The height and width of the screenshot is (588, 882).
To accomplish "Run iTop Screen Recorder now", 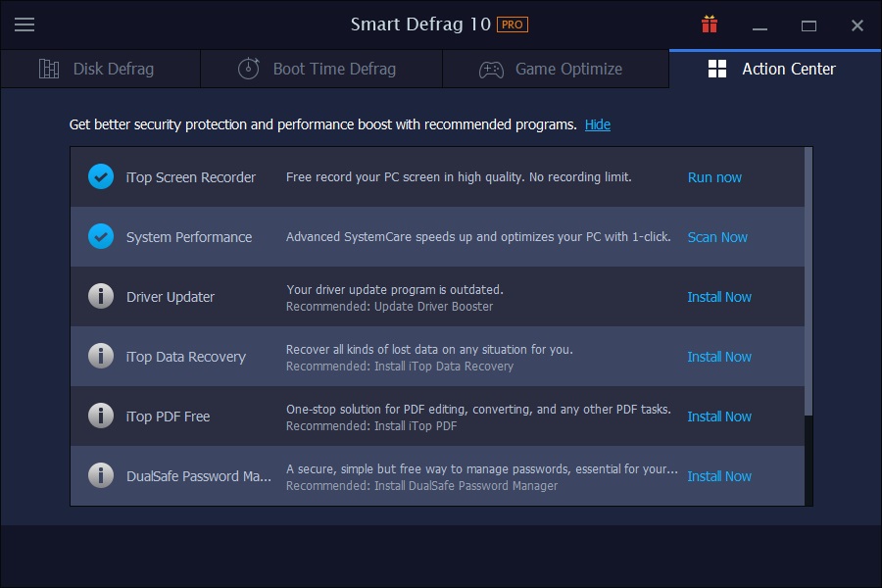I will (x=714, y=177).
